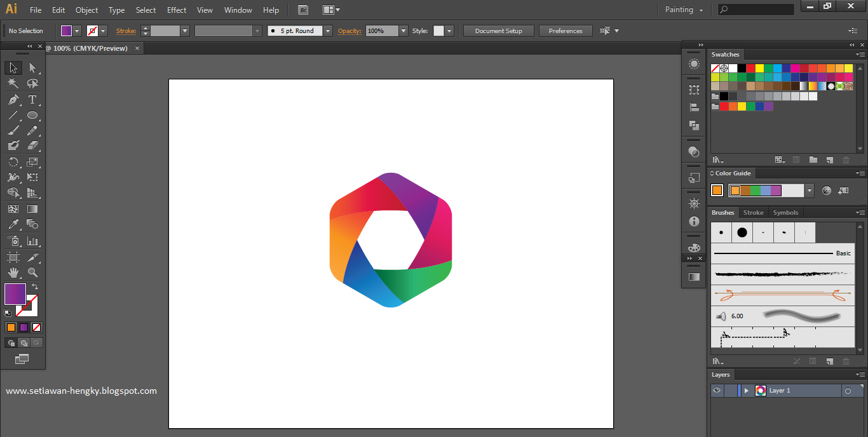Click the large purple Fill color box
This screenshot has height=437, width=868.
point(15,294)
